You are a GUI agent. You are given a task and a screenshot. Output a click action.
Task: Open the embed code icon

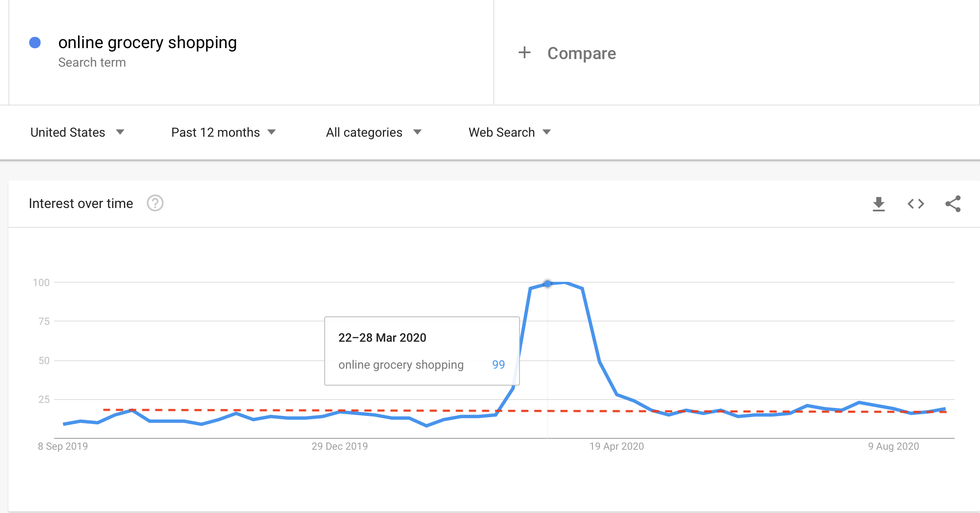915,204
